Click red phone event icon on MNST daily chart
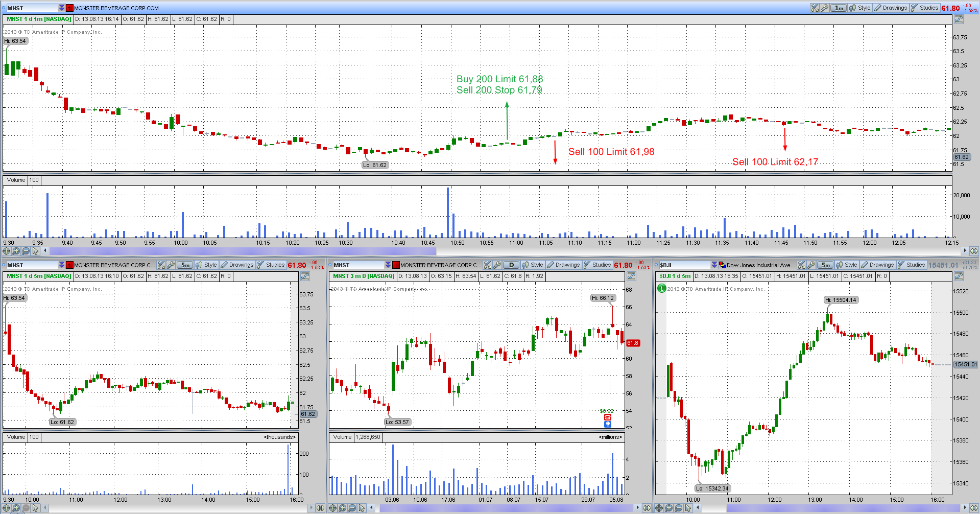 [x=608, y=417]
